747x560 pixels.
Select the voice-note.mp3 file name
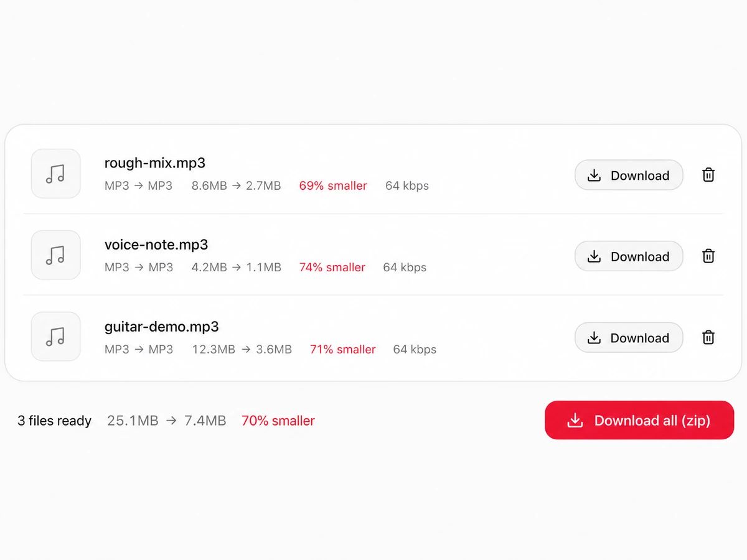coord(156,245)
